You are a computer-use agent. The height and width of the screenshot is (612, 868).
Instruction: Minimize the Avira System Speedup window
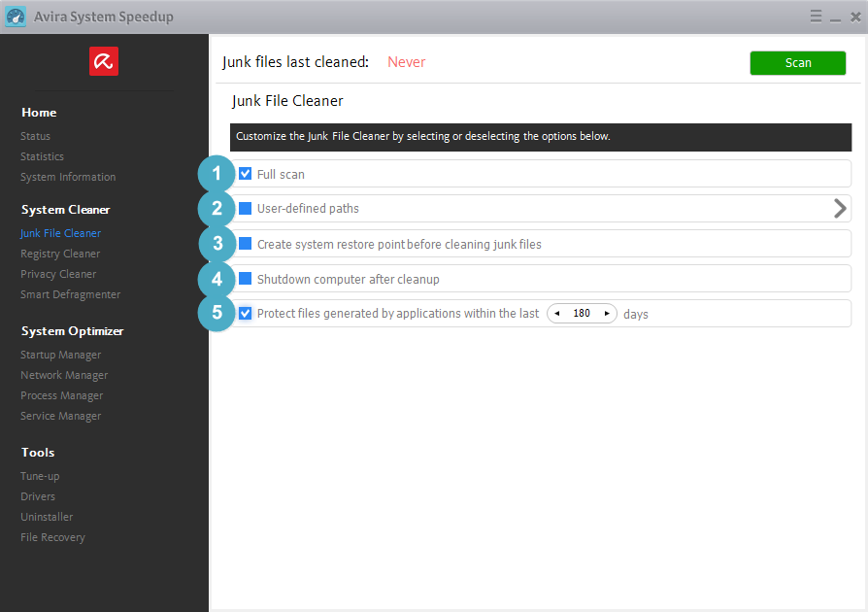click(834, 17)
